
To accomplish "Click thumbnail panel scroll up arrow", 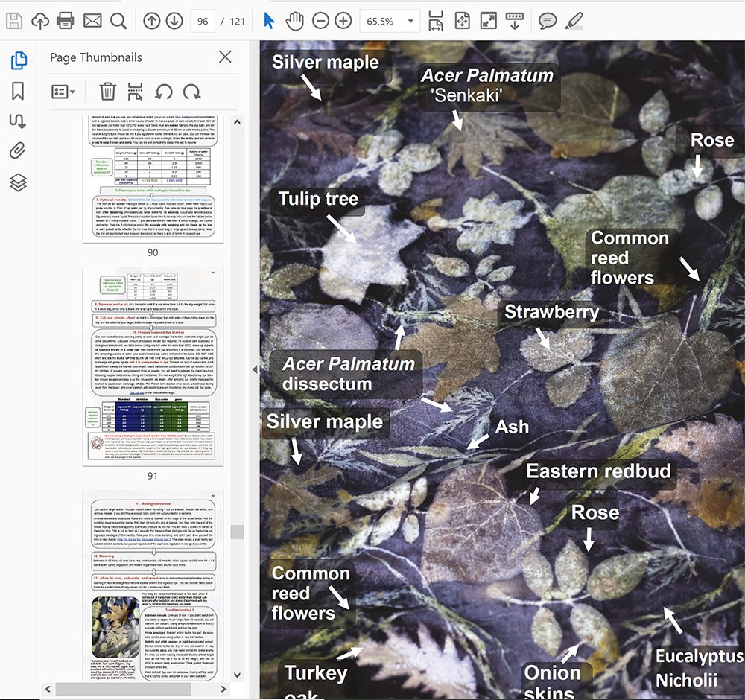I will (x=237, y=122).
